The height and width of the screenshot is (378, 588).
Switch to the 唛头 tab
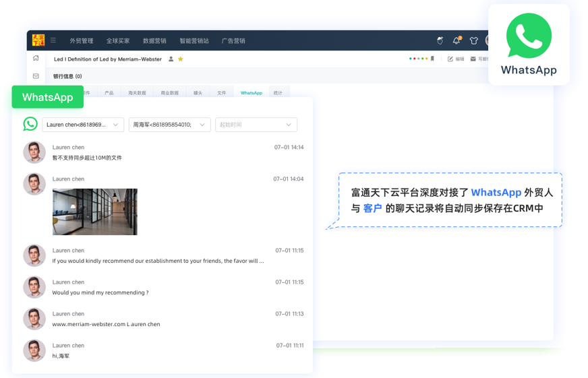click(198, 93)
